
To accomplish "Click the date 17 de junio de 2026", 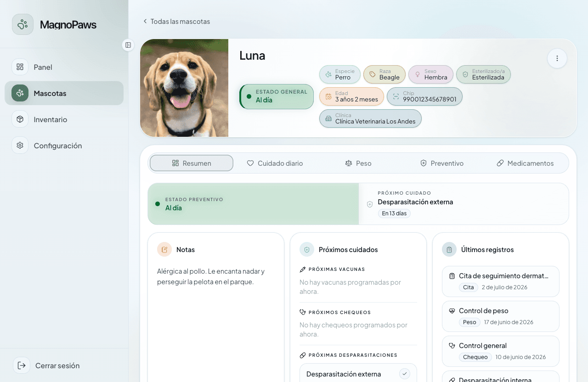I will (x=509, y=322).
